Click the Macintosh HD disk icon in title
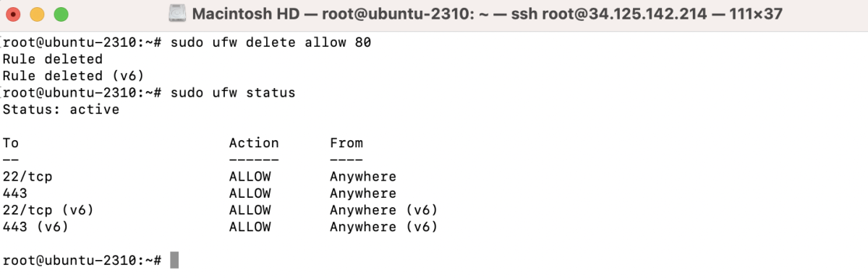Screen dimensions: 868x278 click(x=177, y=14)
